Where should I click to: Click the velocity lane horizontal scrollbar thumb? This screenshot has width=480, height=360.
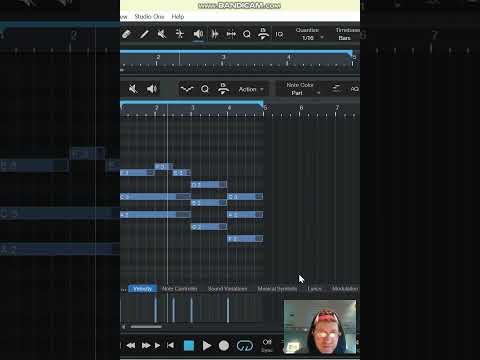tap(146, 327)
